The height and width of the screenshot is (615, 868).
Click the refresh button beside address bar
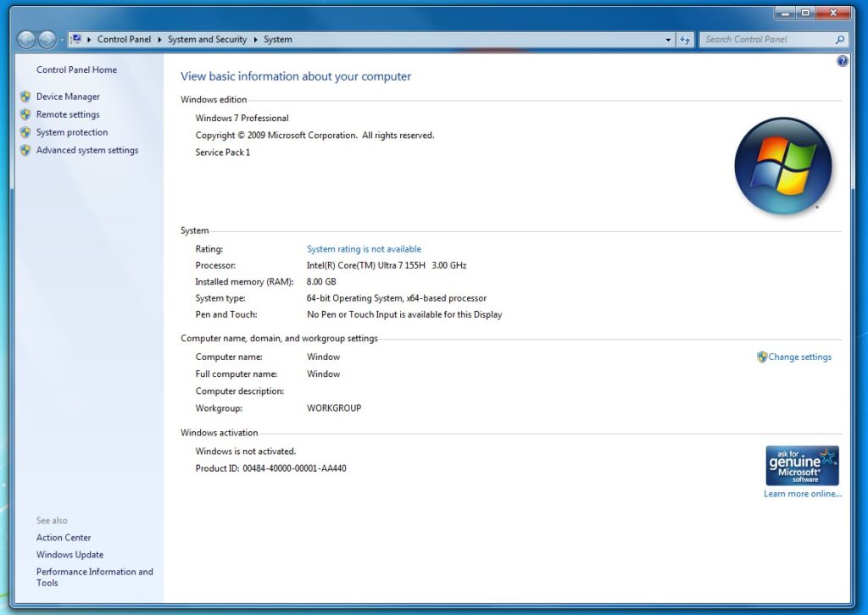click(685, 40)
